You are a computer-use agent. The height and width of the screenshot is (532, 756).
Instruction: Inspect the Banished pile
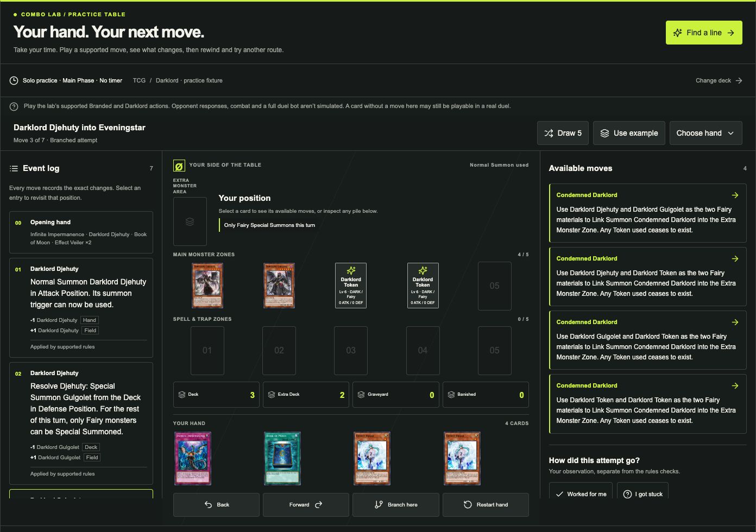486,395
